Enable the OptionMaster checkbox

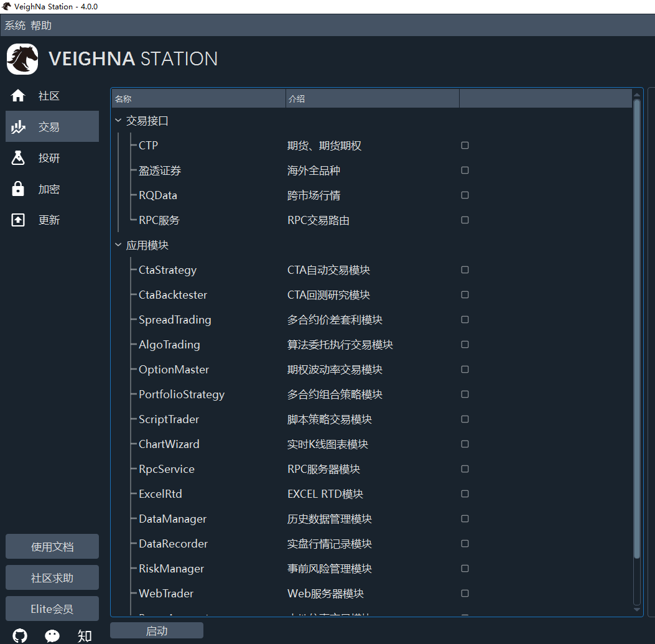click(x=465, y=370)
